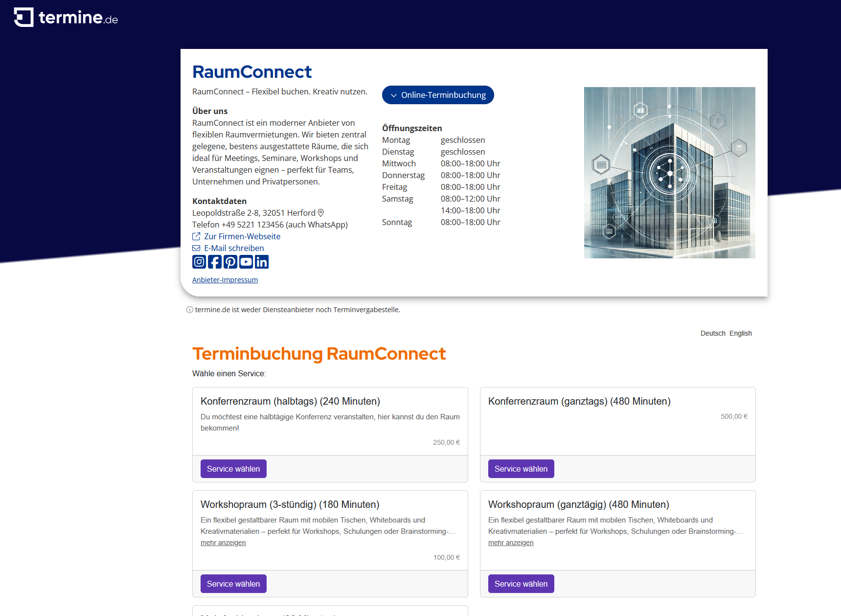Visit the Zur Firmen-Webseite link

tap(237, 236)
